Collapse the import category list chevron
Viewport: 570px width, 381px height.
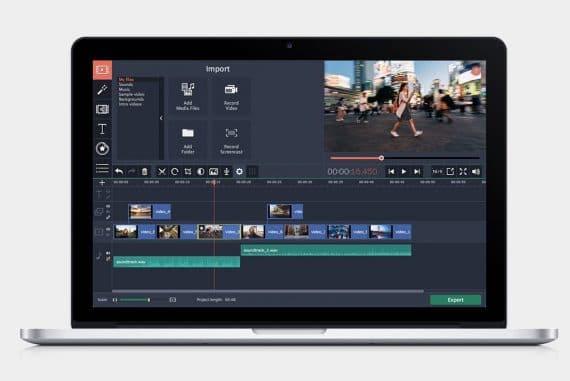click(x=161, y=118)
